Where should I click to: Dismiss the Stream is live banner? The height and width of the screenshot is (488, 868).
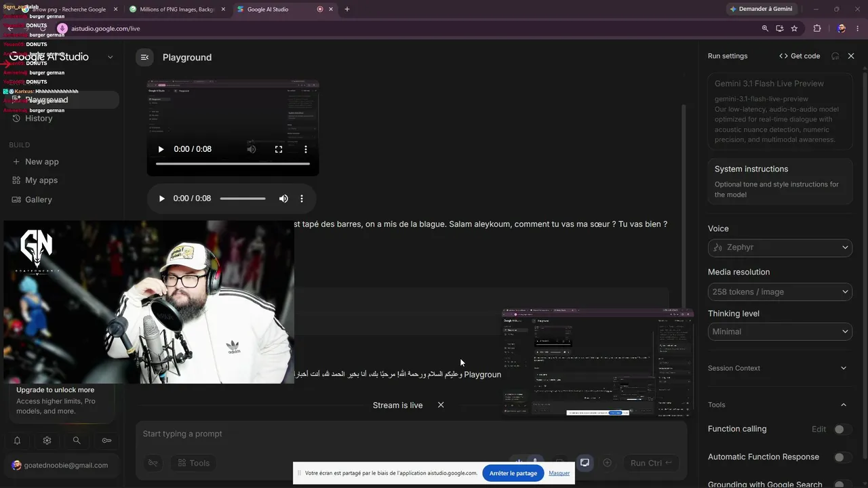[x=441, y=405]
